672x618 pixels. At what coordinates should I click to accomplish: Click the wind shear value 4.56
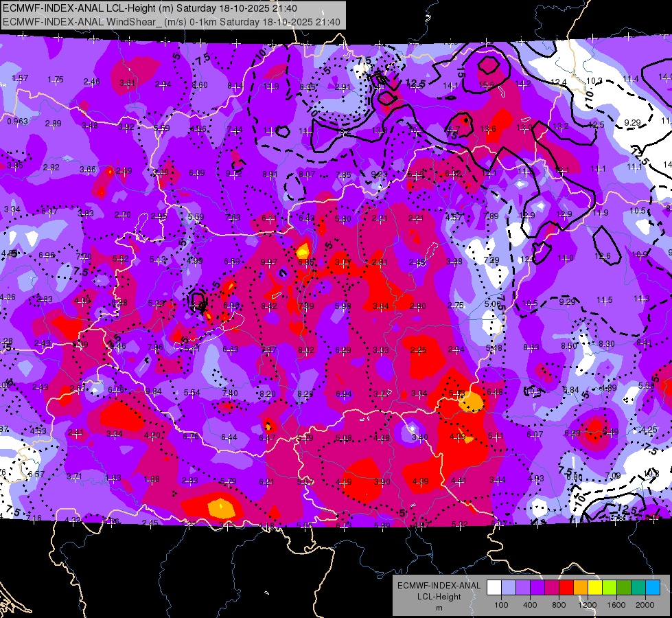point(198,128)
